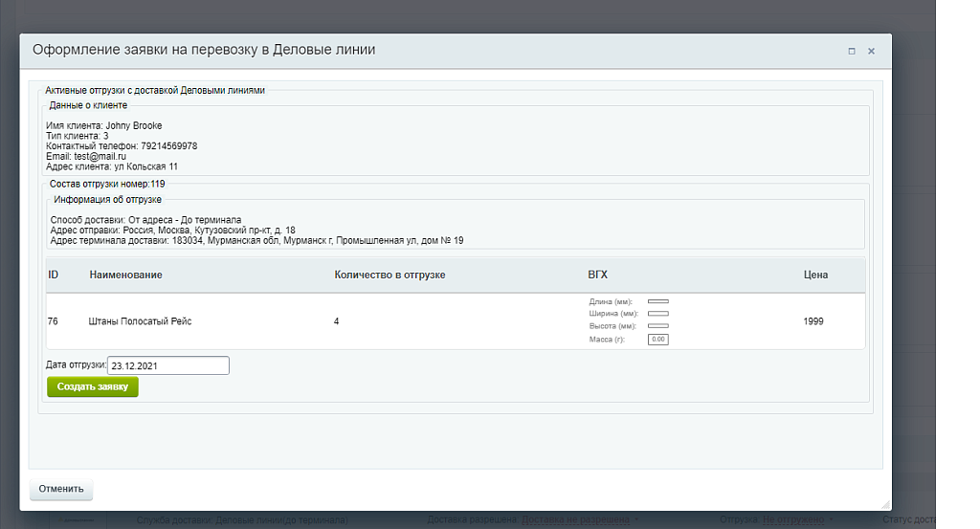Select the Масса (г) field showing 0.00

pos(658,340)
